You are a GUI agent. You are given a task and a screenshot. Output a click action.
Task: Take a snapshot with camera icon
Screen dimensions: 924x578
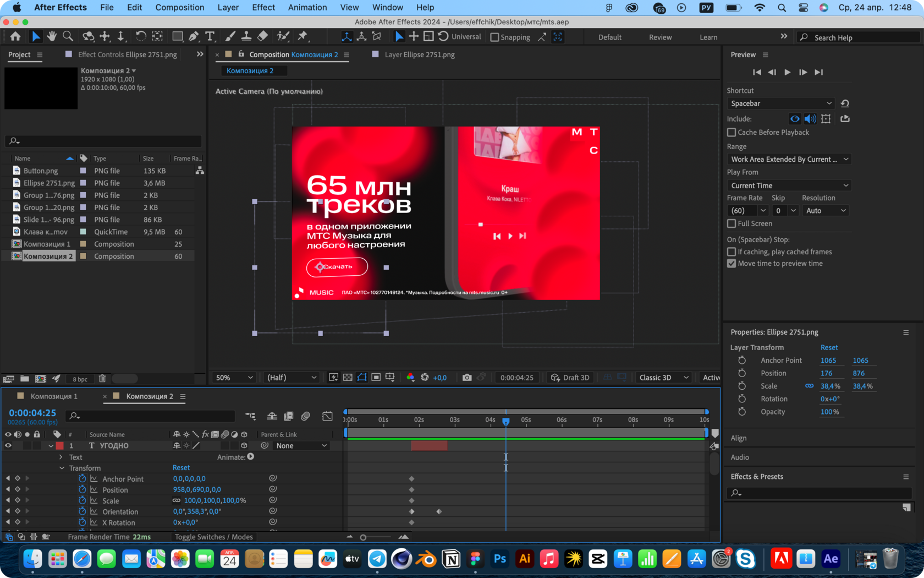[x=467, y=378]
